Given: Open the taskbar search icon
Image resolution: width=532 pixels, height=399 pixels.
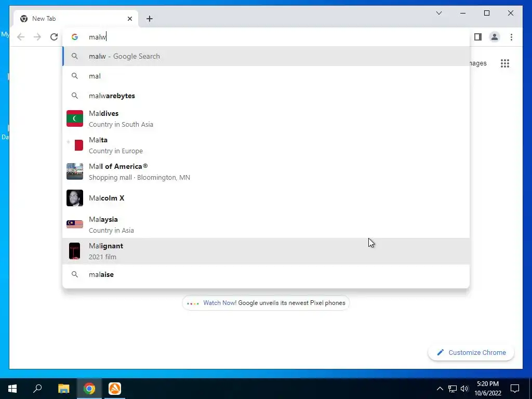Looking at the screenshot, I should point(37,389).
